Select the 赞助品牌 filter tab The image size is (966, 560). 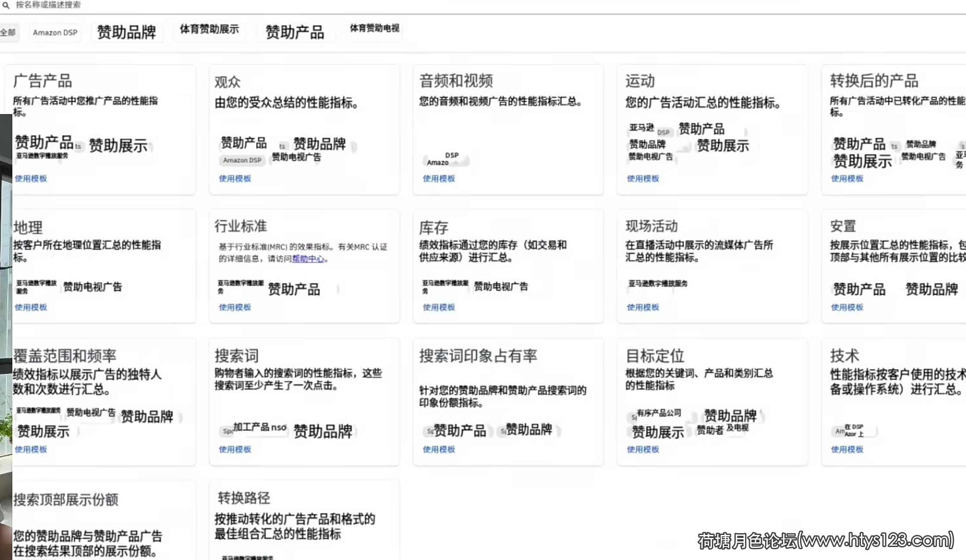point(127,32)
